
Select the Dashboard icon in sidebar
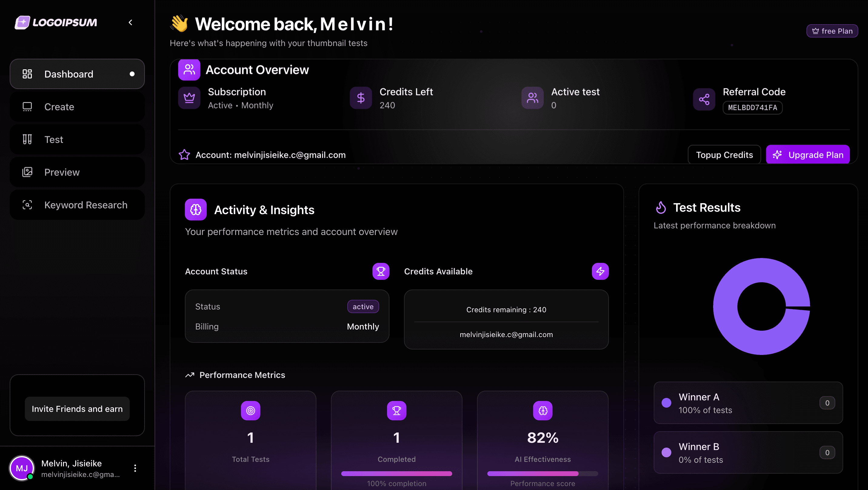(x=27, y=74)
